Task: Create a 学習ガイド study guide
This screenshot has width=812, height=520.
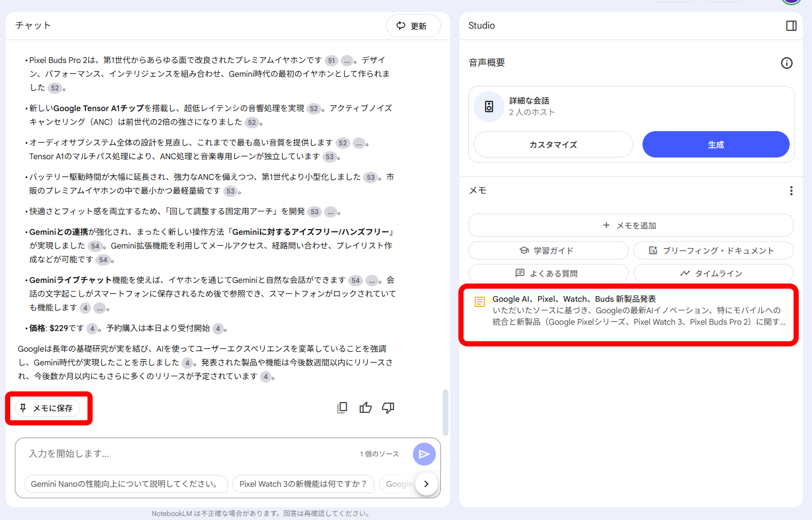Action: click(x=547, y=250)
